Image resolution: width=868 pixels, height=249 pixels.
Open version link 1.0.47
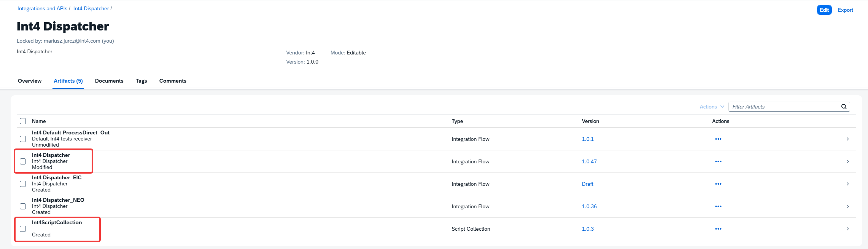(x=589, y=161)
